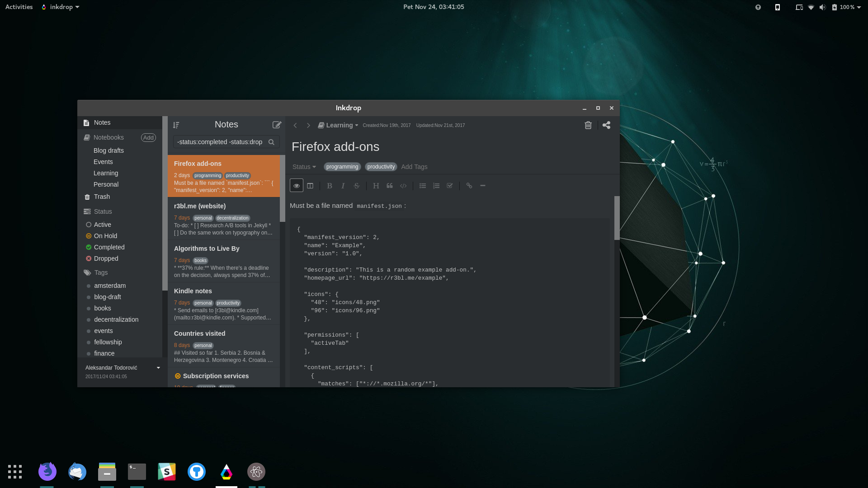Click the Add notebook button
Screen dimensions: 868x488
[x=148, y=137]
